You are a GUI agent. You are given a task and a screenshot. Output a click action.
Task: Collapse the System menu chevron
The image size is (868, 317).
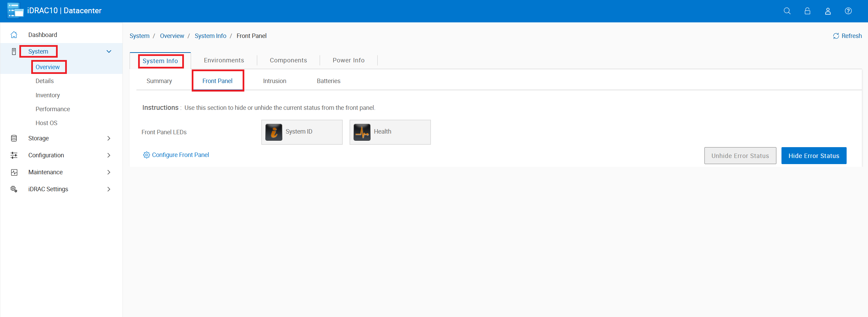tap(109, 52)
